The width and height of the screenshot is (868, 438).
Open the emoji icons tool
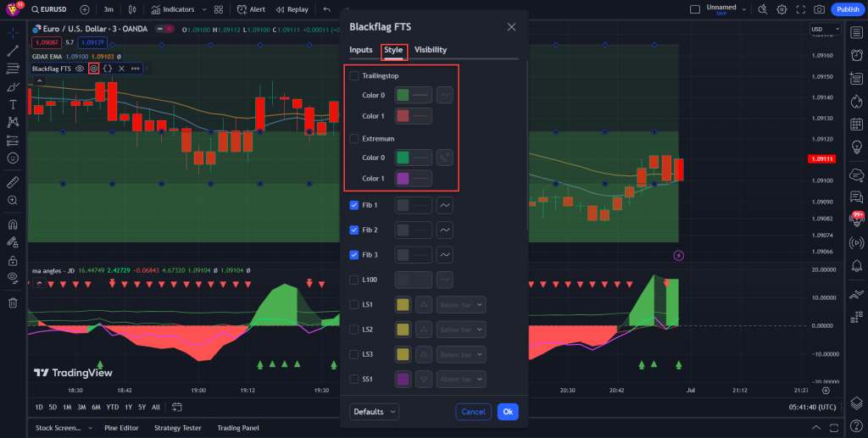point(13,158)
